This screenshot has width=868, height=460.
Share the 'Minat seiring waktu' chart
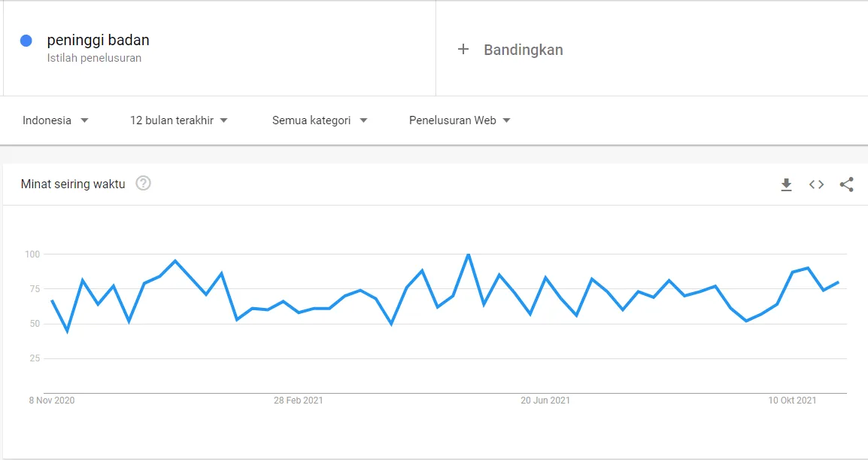[847, 184]
